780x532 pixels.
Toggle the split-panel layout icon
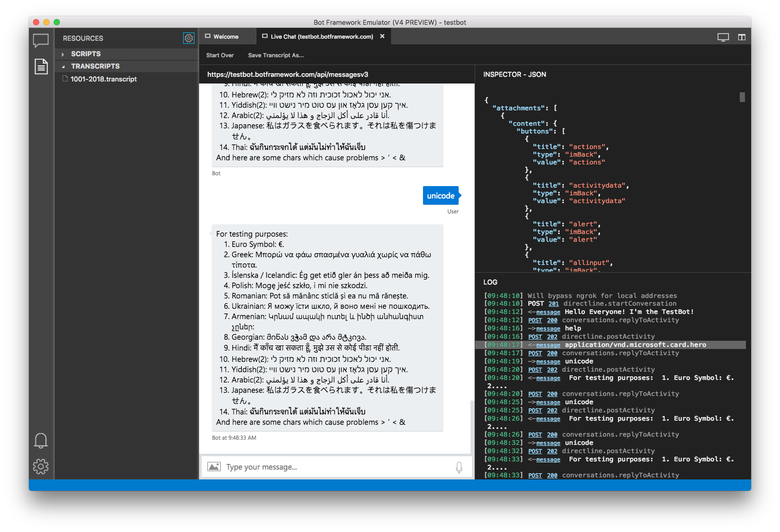(742, 37)
